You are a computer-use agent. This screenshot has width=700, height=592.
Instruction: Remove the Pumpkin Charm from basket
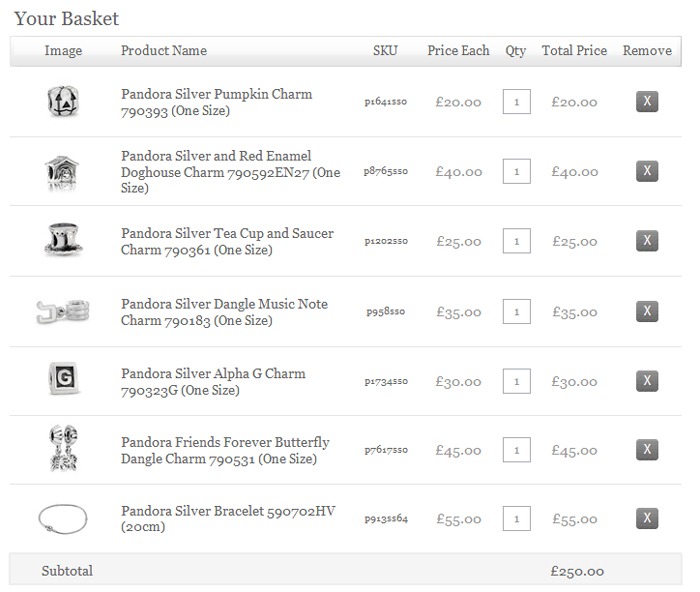[x=646, y=102]
